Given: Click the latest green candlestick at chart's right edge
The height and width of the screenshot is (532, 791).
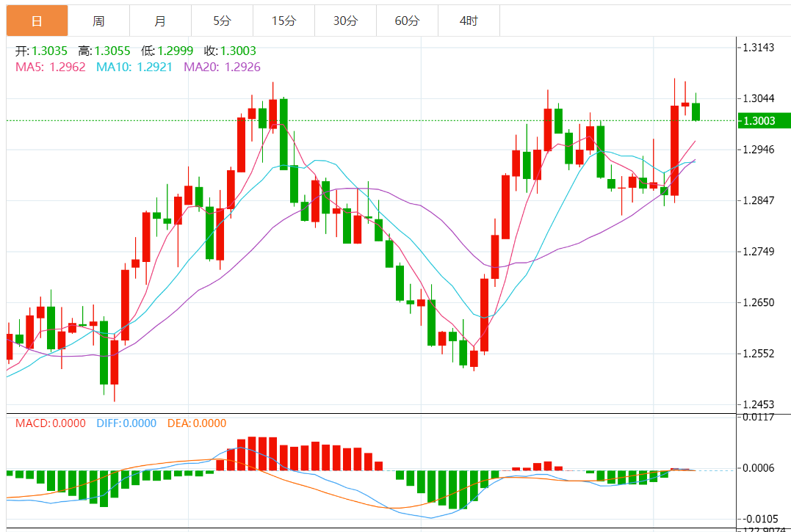Looking at the screenshot, I should click(x=696, y=112).
